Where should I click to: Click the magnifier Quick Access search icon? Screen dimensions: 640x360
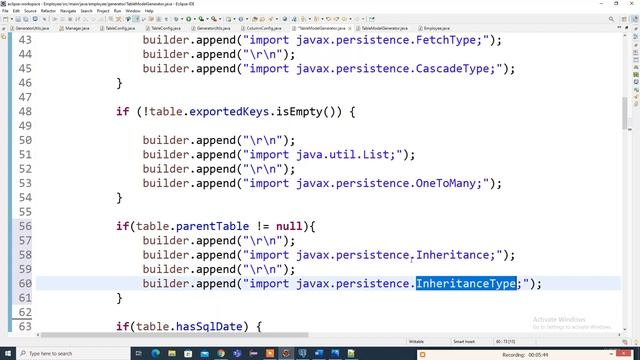point(611,19)
